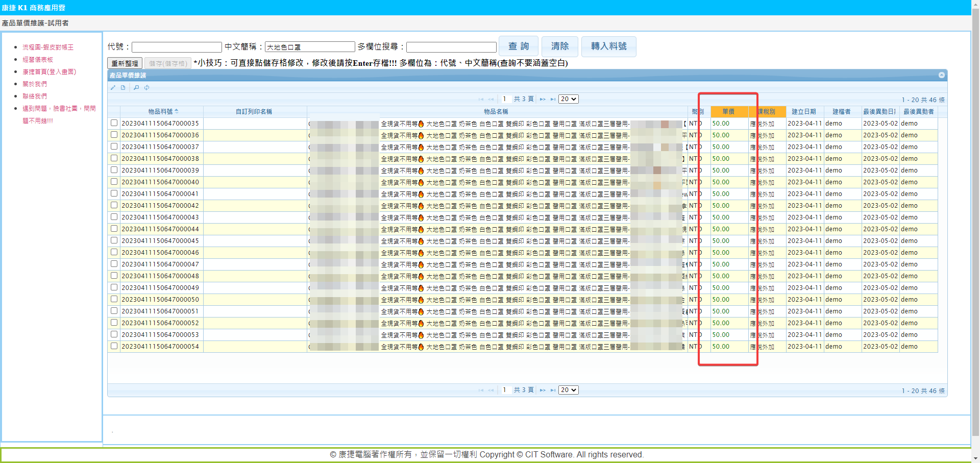Sort by 物品科號 column header
980x463 pixels.
click(161, 111)
